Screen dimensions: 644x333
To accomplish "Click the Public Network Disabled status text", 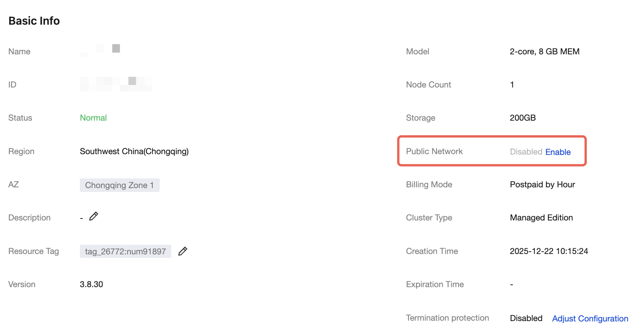I will pyautogui.click(x=526, y=152).
